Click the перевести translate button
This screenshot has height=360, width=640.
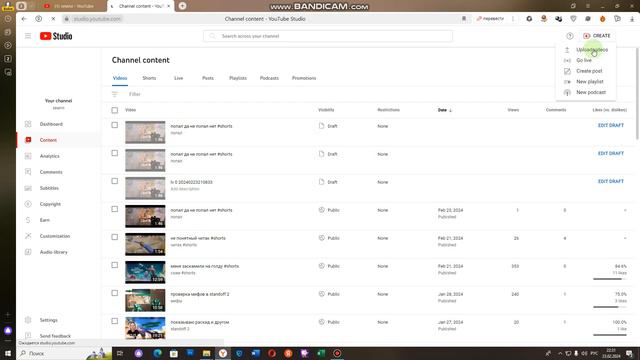pos(490,19)
